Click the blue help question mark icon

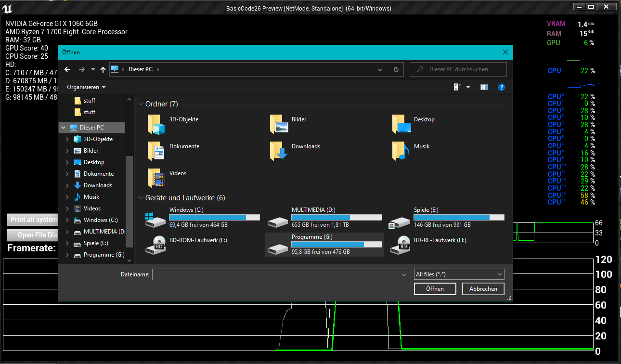coord(502,87)
